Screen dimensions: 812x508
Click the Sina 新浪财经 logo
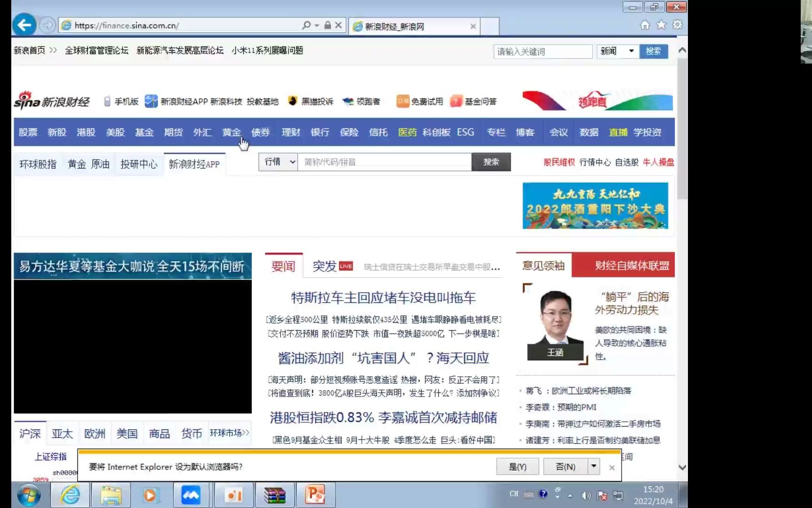(x=52, y=101)
